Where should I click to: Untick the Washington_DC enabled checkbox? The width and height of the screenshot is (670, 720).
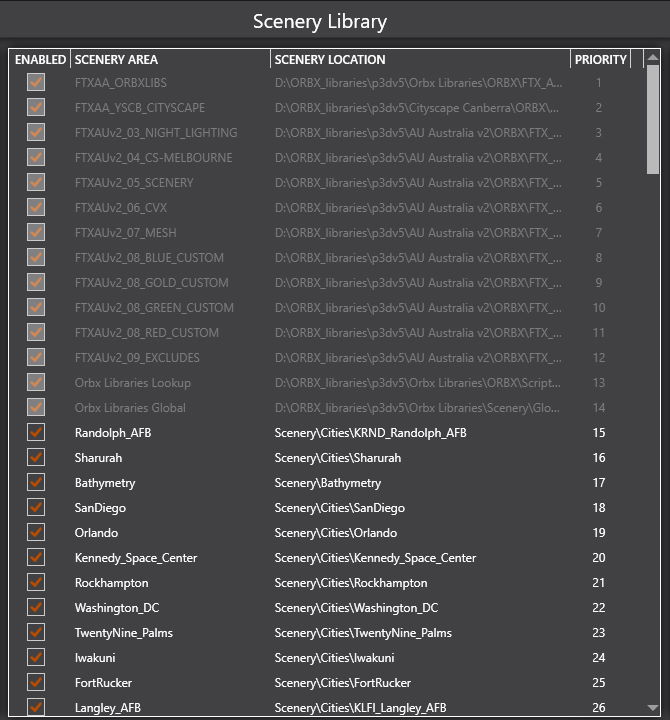[36, 608]
